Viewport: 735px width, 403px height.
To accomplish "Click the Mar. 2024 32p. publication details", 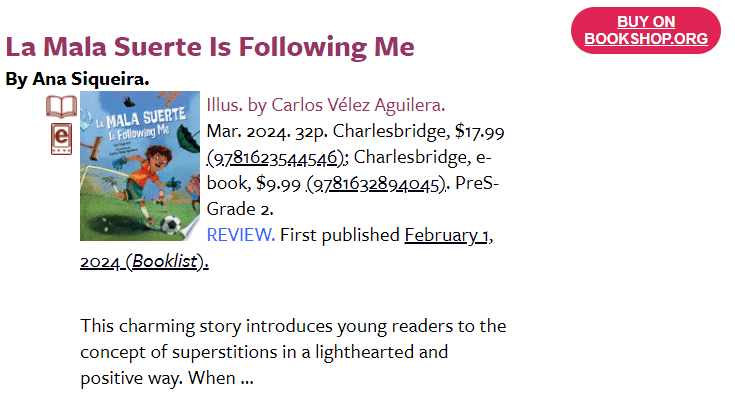I will (265, 131).
